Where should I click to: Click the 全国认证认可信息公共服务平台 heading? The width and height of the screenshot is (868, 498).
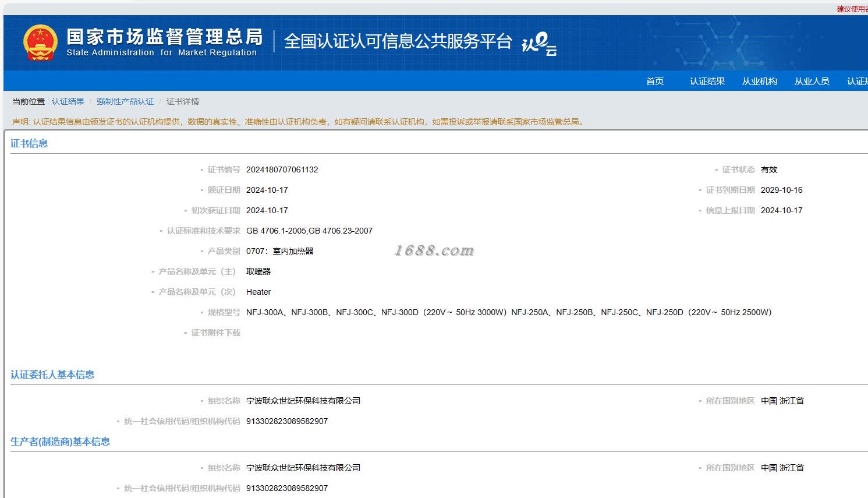tap(398, 41)
